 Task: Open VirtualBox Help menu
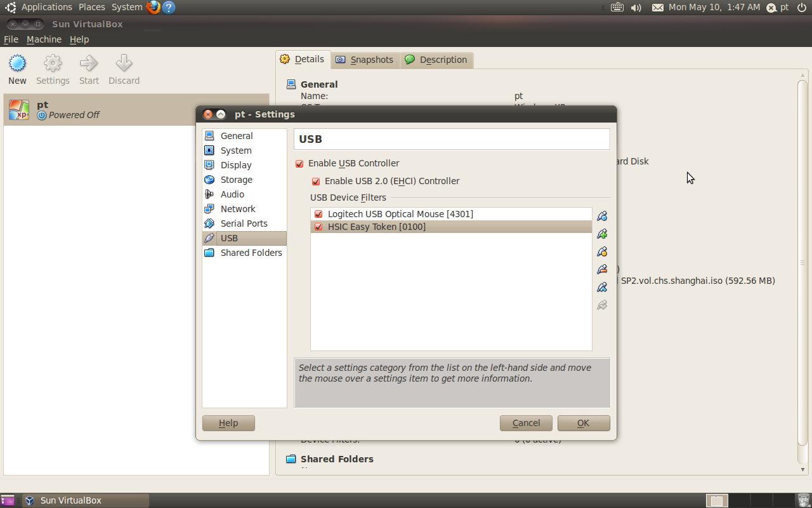coord(79,39)
